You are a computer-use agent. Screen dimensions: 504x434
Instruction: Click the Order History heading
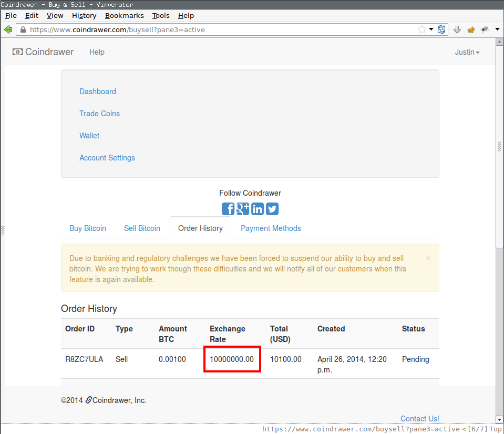point(89,308)
